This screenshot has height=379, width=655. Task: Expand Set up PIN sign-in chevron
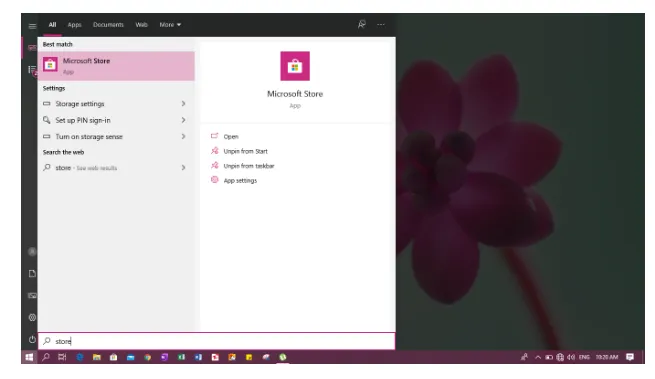pos(183,120)
